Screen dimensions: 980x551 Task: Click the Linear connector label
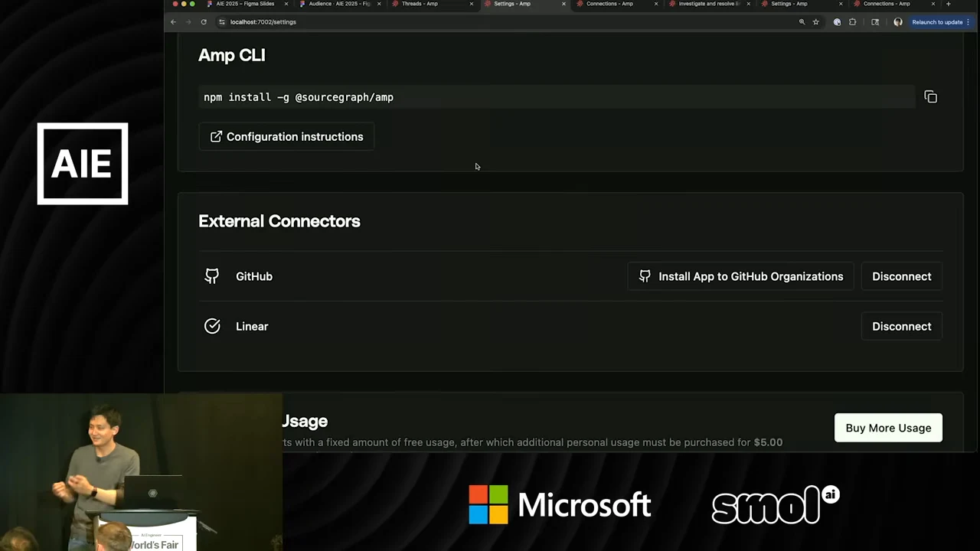[x=252, y=326]
